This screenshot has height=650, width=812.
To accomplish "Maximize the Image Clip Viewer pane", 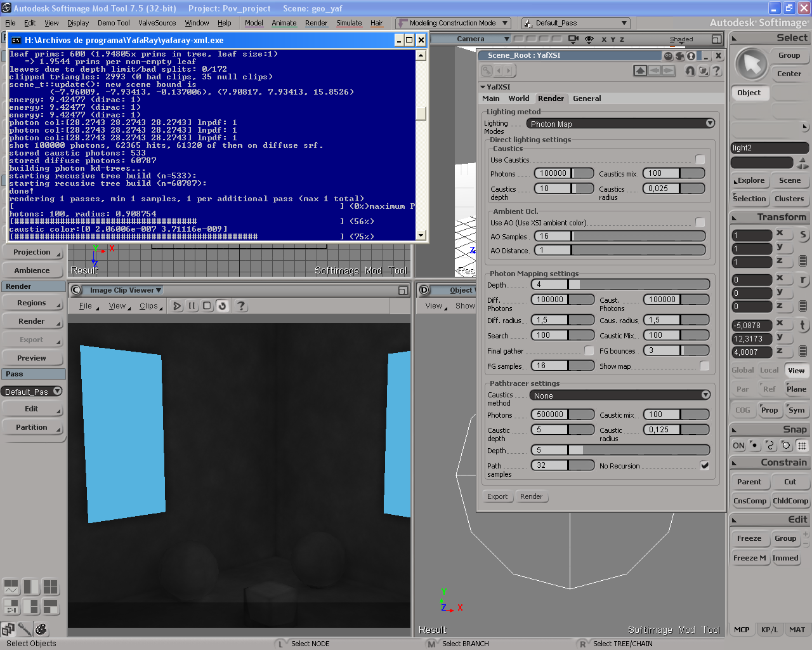I will coord(403,290).
